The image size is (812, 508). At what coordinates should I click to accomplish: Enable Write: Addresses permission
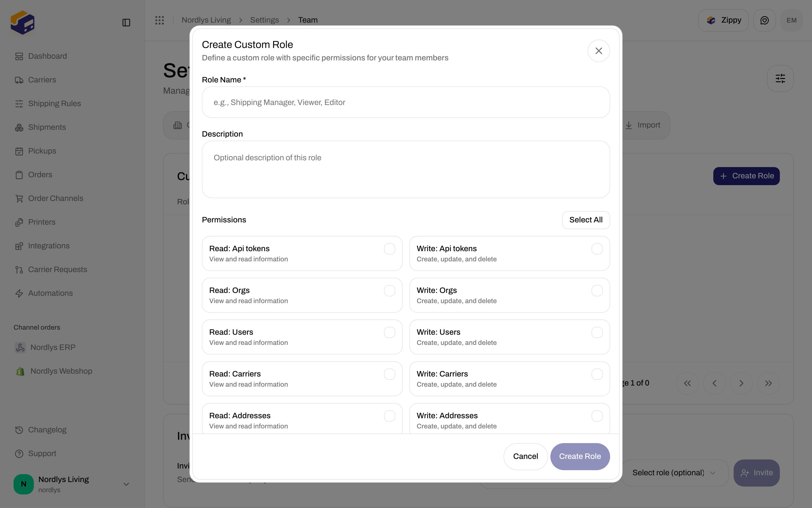pyautogui.click(x=597, y=416)
